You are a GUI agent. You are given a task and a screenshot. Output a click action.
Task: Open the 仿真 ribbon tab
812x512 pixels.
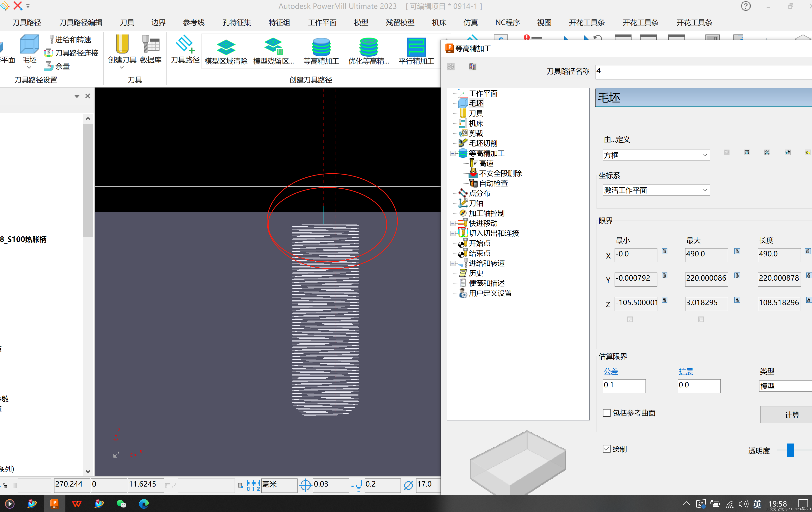[x=470, y=23]
